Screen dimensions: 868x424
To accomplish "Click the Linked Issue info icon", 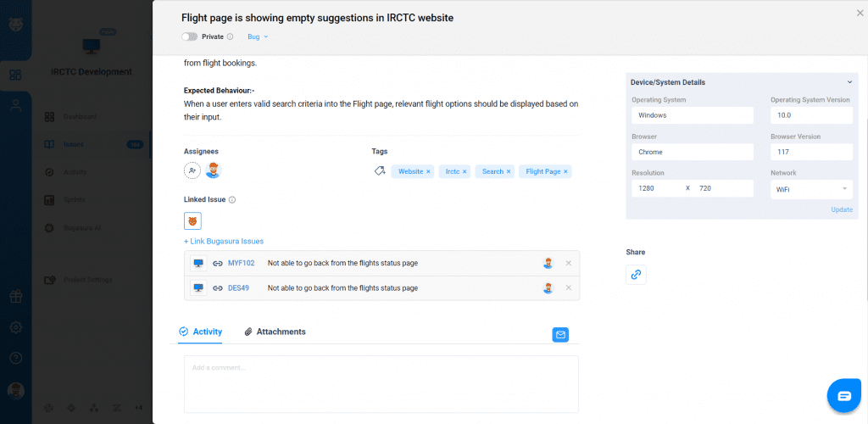I will click(232, 200).
